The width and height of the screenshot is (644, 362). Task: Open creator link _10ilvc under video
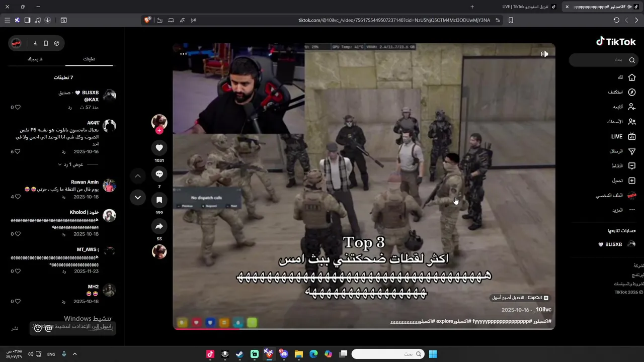pyautogui.click(x=542, y=310)
